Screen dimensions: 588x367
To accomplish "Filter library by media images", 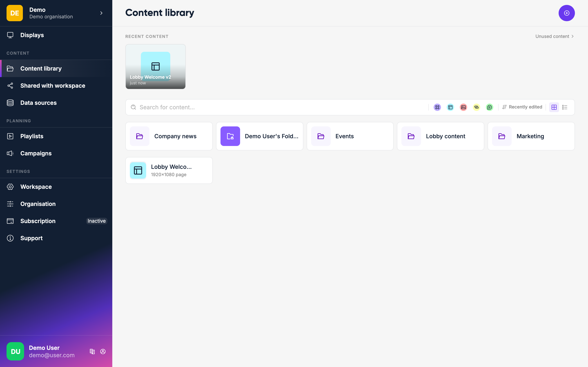I will click(463, 107).
